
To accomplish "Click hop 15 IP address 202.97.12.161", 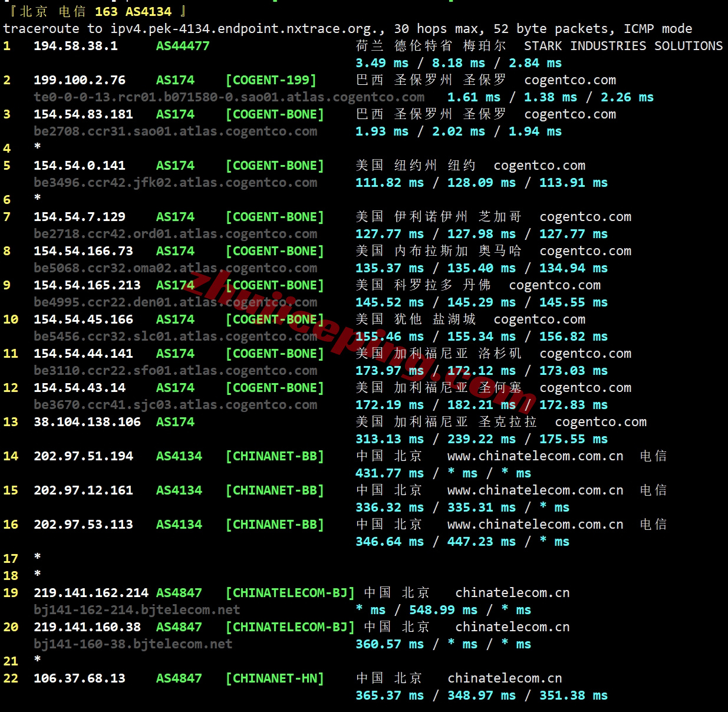I will click(83, 490).
